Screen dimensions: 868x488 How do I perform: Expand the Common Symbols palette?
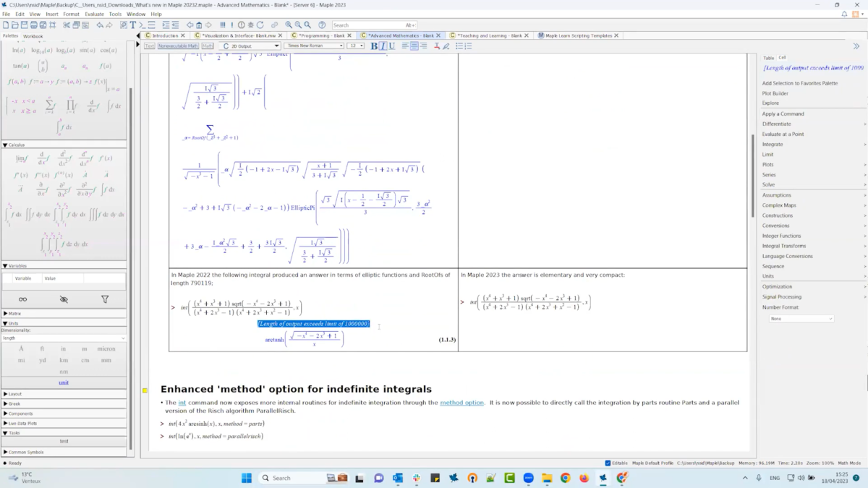coord(5,453)
